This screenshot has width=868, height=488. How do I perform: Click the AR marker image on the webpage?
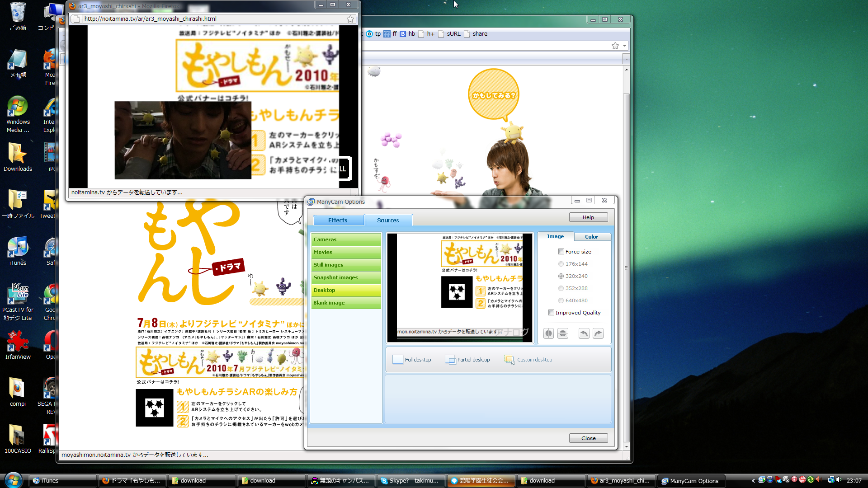pyautogui.click(x=154, y=408)
